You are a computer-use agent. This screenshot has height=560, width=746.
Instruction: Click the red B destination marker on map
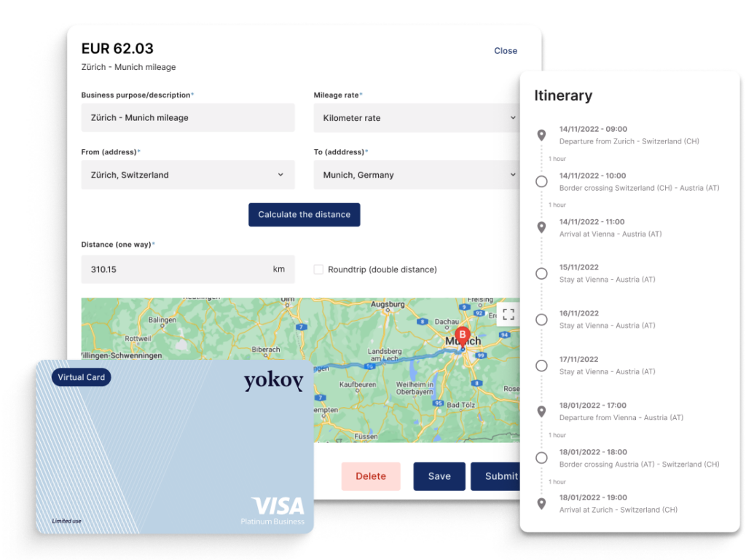[462, 336]
